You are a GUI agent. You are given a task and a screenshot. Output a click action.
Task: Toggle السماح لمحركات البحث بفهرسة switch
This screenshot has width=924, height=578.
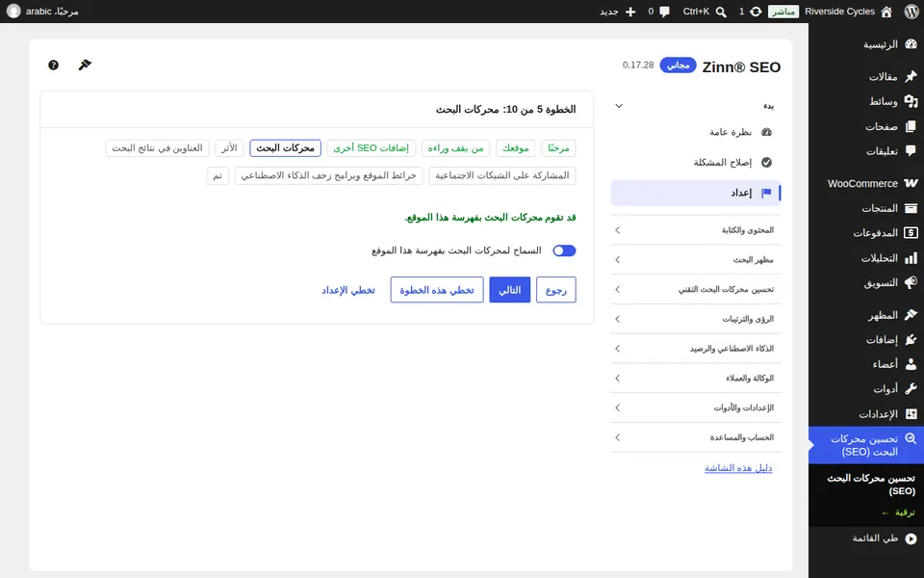tap(564, 250)
